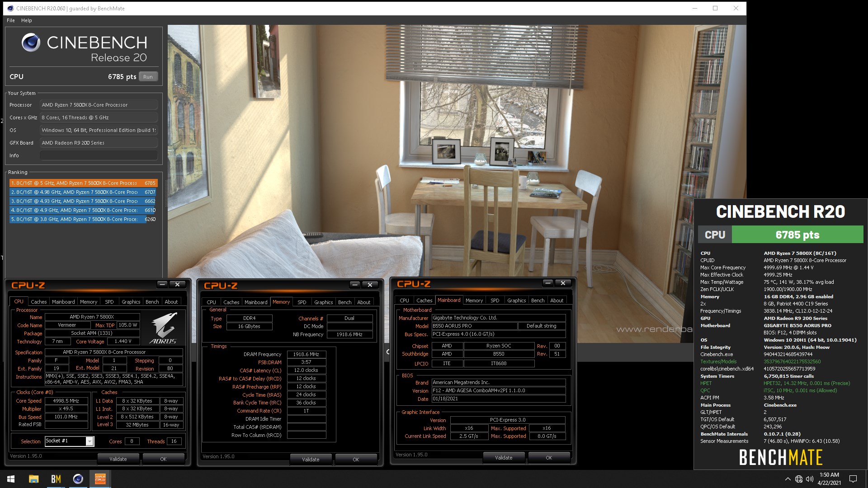Click AORUS logo in left CPU-Z
Image resolution: width=868 pixels, height=488 pixels.
(x=163, y=328)
